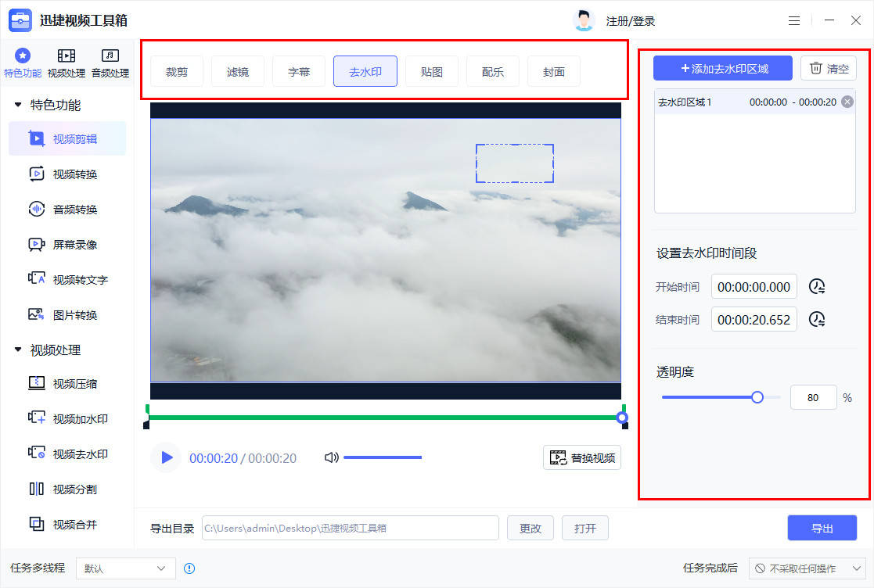
Task: Open the hamburger menu at top right
Action: coord(793,20)
